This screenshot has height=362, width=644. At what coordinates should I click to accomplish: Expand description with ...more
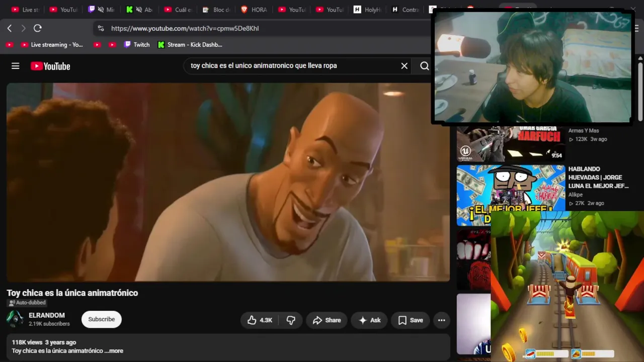pyautogui.click(x=114, y=351)
